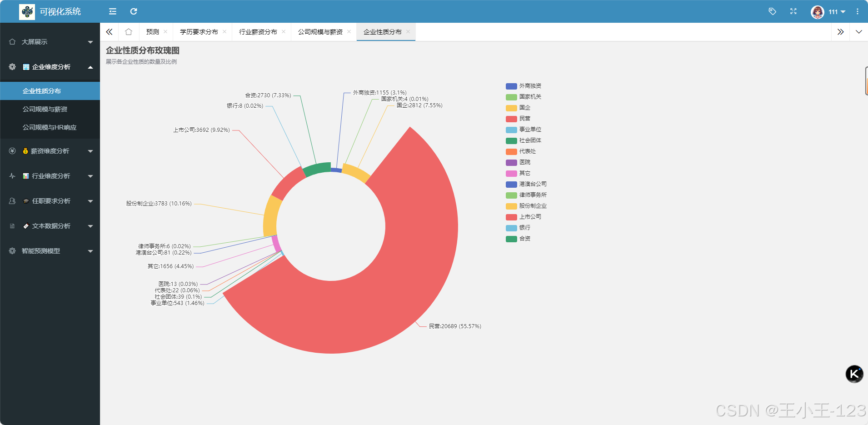Toggle 事业单位 series in the legend
The width and height of the screenshot is (868, 425).
(x=524, y=130)
